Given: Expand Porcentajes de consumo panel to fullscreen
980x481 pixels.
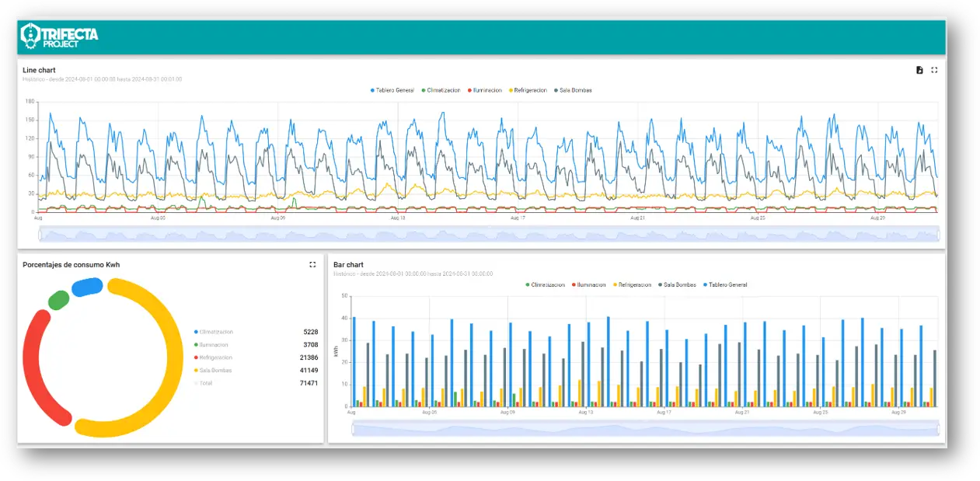Looking at the screenshot, I should [x=312, y=264].
